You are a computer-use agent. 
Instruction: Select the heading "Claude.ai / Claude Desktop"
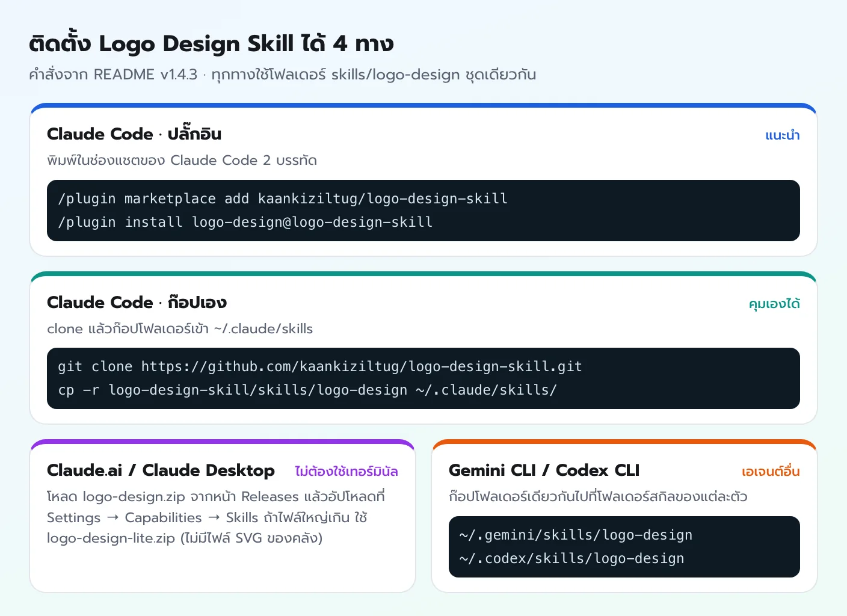coord(161,470)
